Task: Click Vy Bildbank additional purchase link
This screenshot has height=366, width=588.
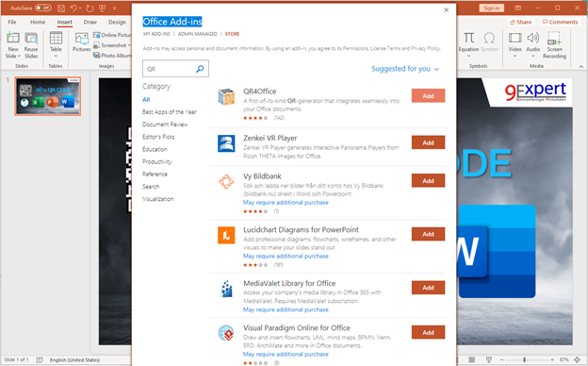Action: click(286, 202)
